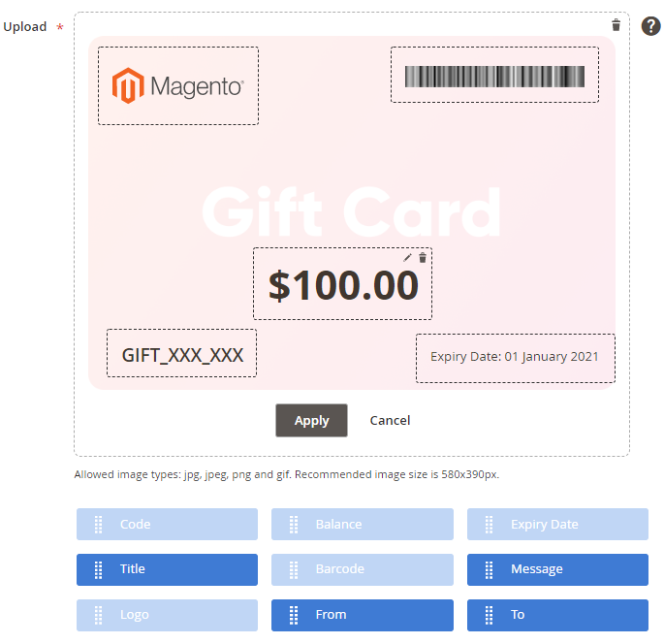Click the faded Barcode field chip
This screenshot has height=644, width=664.
[363, 569]
